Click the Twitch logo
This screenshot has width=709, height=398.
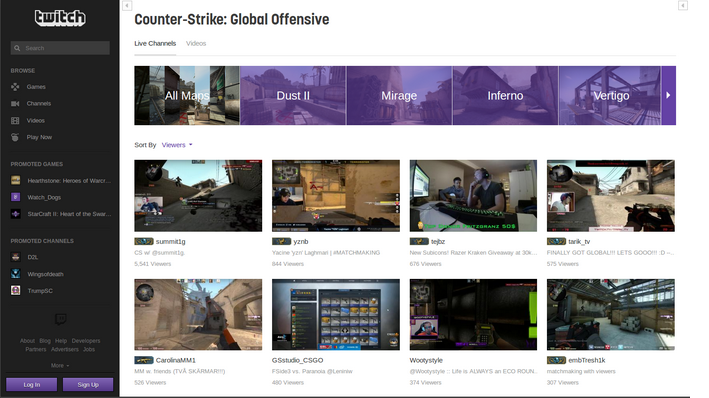[x=60, y=18]
